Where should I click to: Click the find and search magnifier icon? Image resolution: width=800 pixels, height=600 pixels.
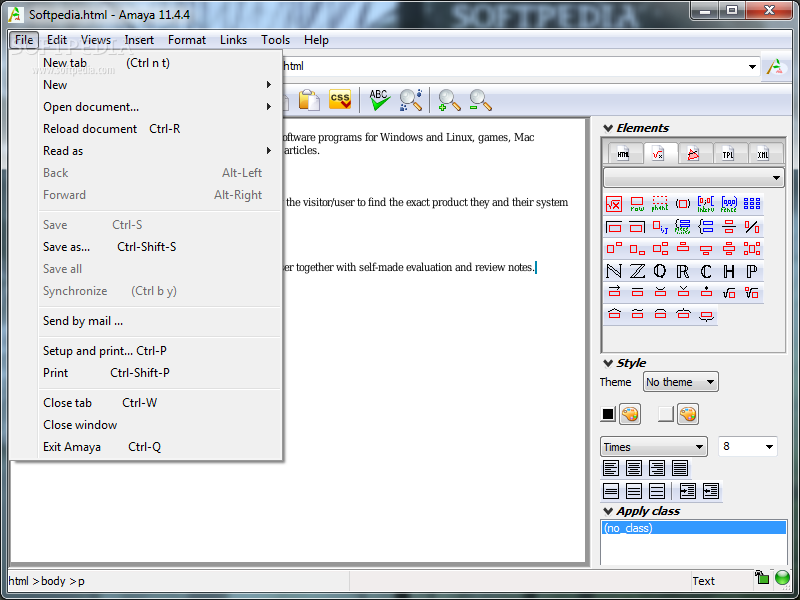[411, 99]
